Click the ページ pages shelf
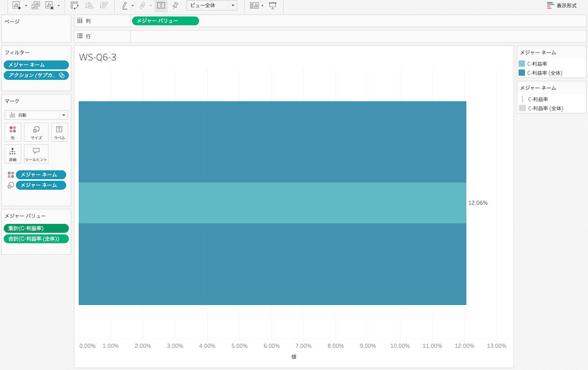This screenshot has height=370, width=588. 36,28
